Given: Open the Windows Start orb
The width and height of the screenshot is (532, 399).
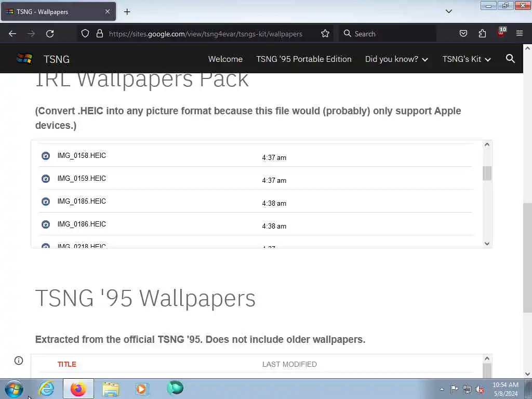Looking at the screenshot, I should (14, 389).
